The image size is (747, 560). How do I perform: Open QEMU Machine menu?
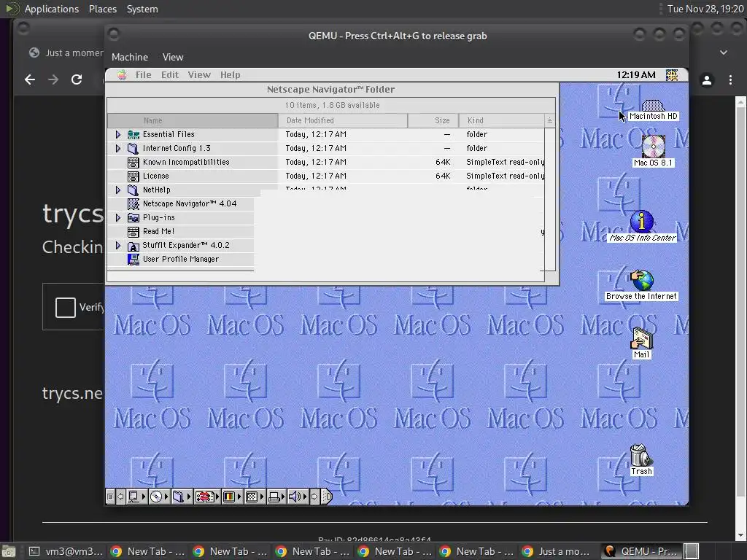(x=130, y=57)
